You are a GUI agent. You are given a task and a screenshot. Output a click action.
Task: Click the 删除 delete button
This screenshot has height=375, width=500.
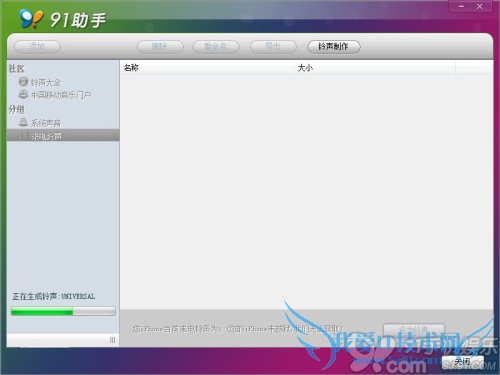coord(160,46)
